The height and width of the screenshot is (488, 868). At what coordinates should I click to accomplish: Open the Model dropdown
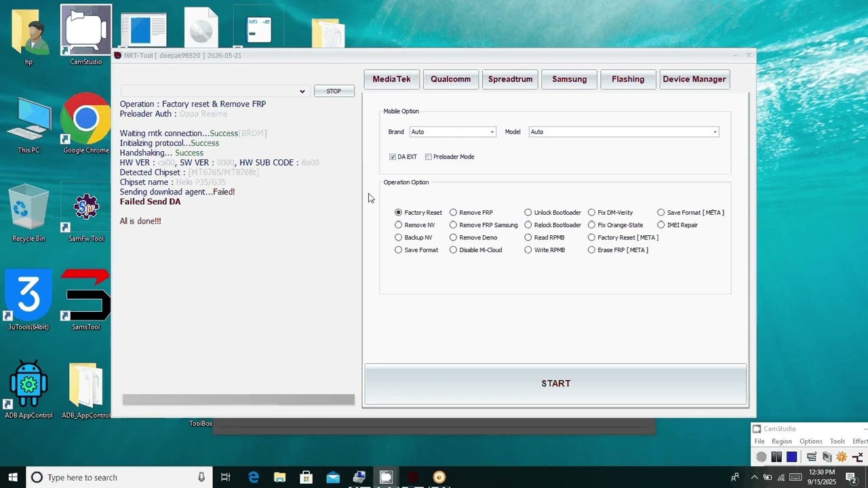[x=623, y=132]
